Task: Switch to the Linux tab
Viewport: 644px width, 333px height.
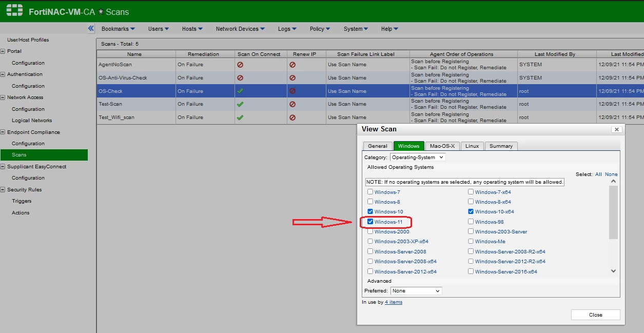Action: pyautogui.click(x=472, y=146)
